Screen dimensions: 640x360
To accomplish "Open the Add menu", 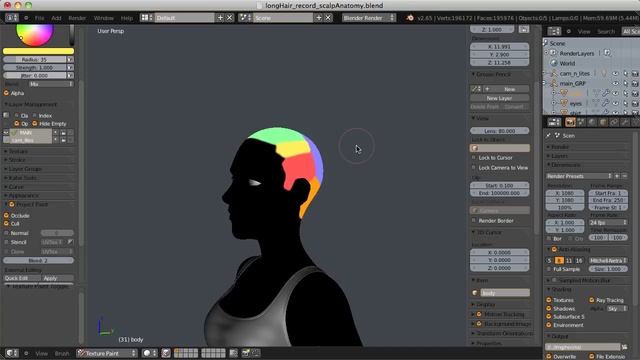I will pyautogui.click(x=56, y=18).
